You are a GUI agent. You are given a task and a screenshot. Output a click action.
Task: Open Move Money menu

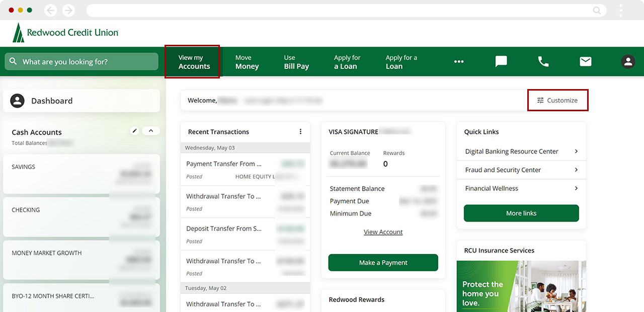pos(247,62)
